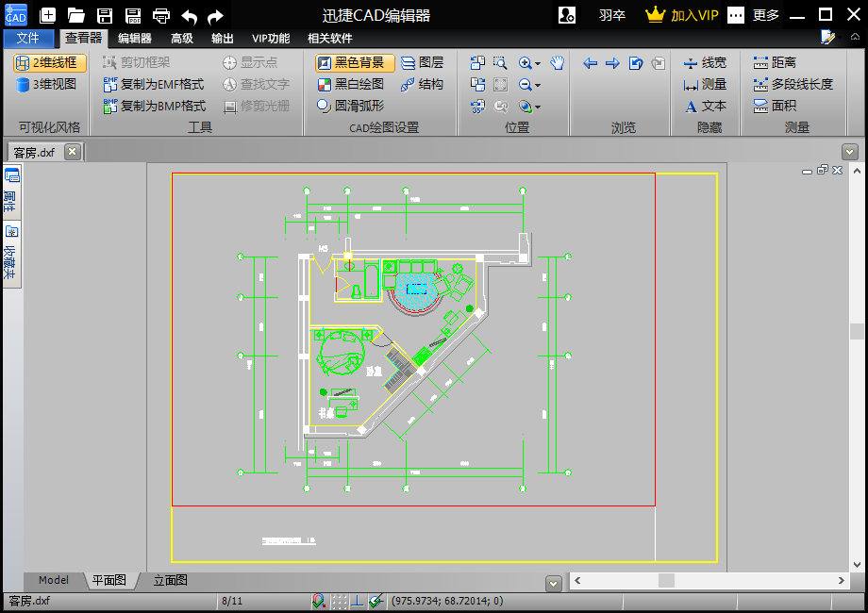Click the new file icon in title bar
The image size is (868, 613).
click(47, 15)
